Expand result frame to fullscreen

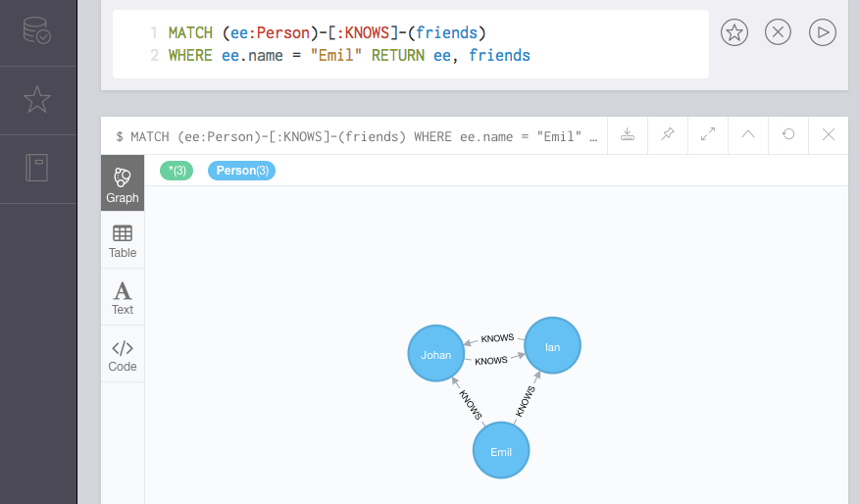[x=708, y=135]
